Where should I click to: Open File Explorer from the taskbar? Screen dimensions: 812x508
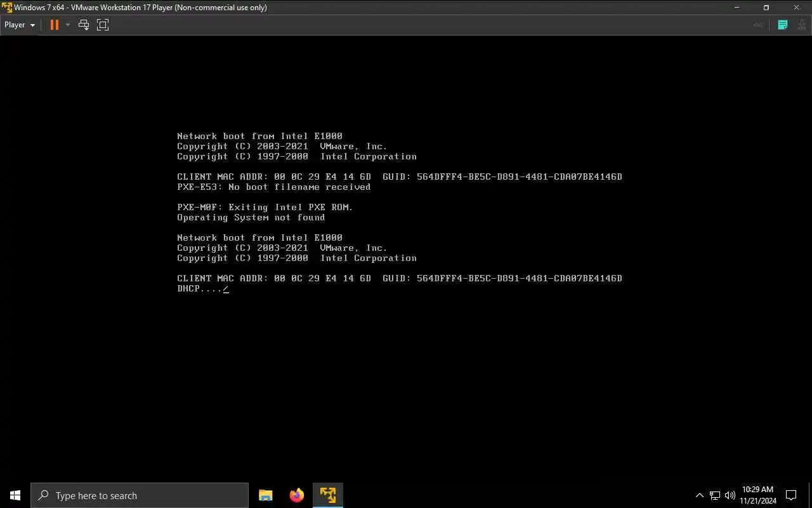coord(266,495)
